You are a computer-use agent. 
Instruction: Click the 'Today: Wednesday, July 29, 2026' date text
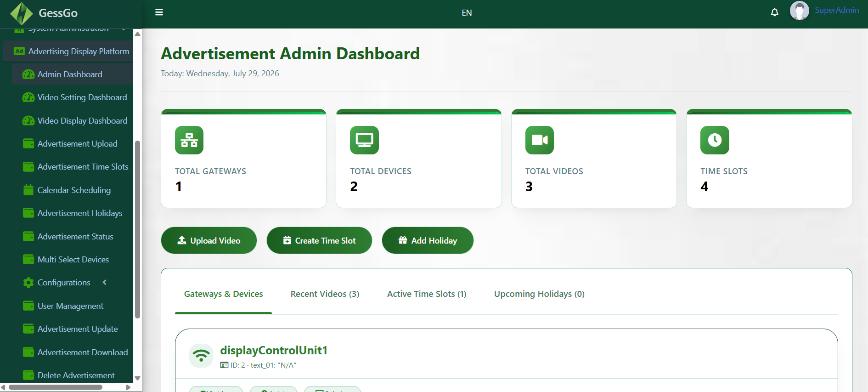tap(220, 74)
